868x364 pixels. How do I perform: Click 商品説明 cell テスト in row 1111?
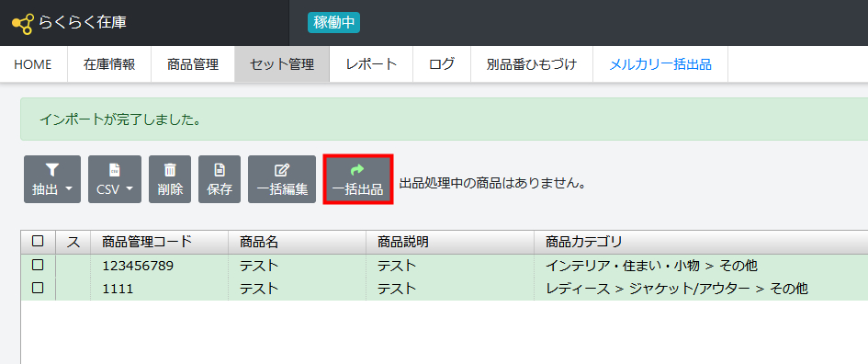[450, 288]
